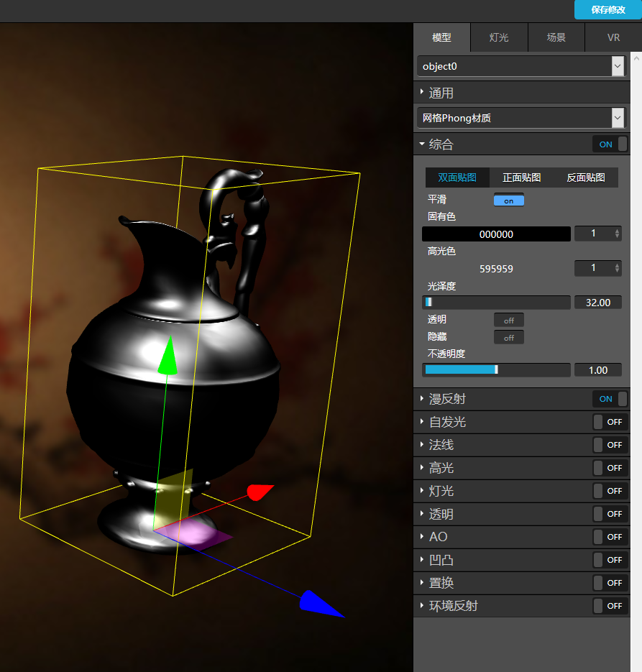Toggle the 透明 off switch in 综合

tap(509, 320)
